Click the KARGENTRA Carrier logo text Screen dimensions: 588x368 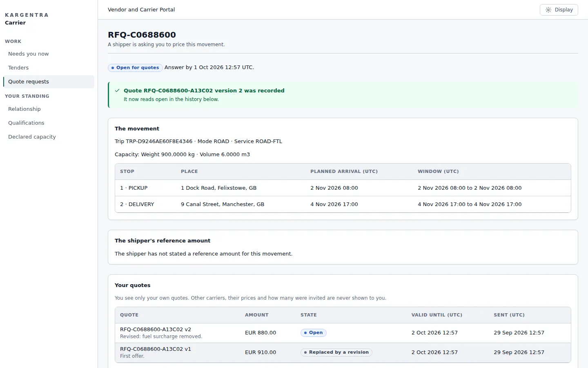27,19
